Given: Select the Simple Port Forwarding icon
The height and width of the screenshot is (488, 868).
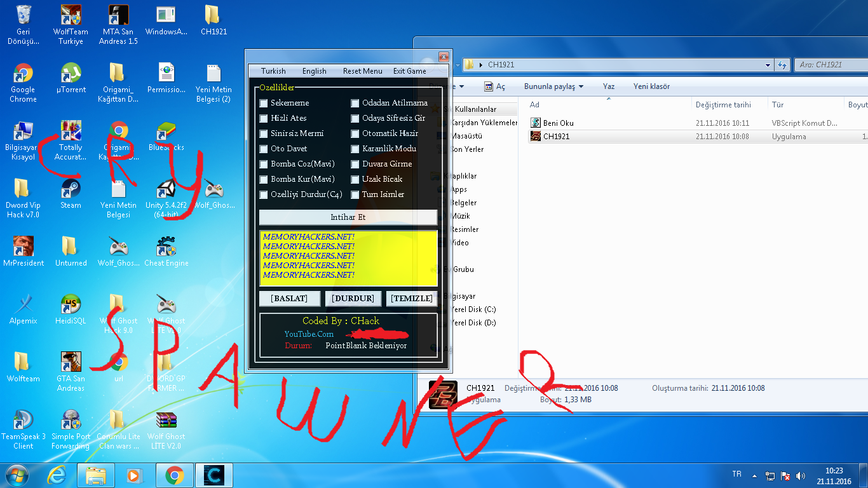Looking at the screenshot, I should [x=71, y=430].
